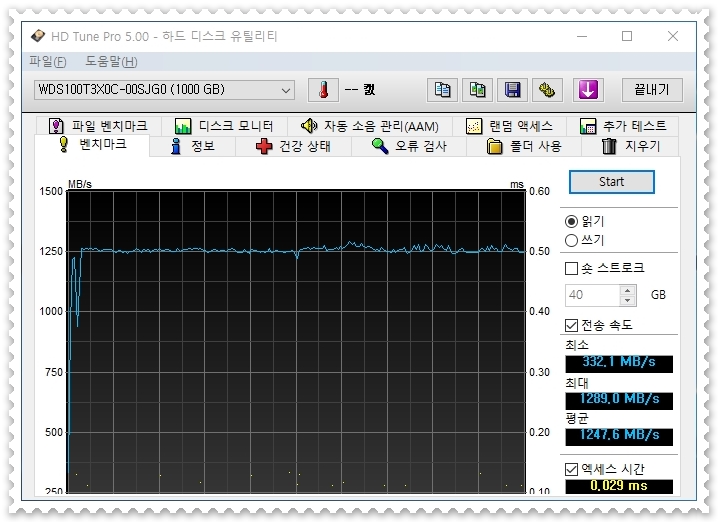Click the temperature thermometer icon
This screenshot has height=522, width=718.
tap(323, 90)
